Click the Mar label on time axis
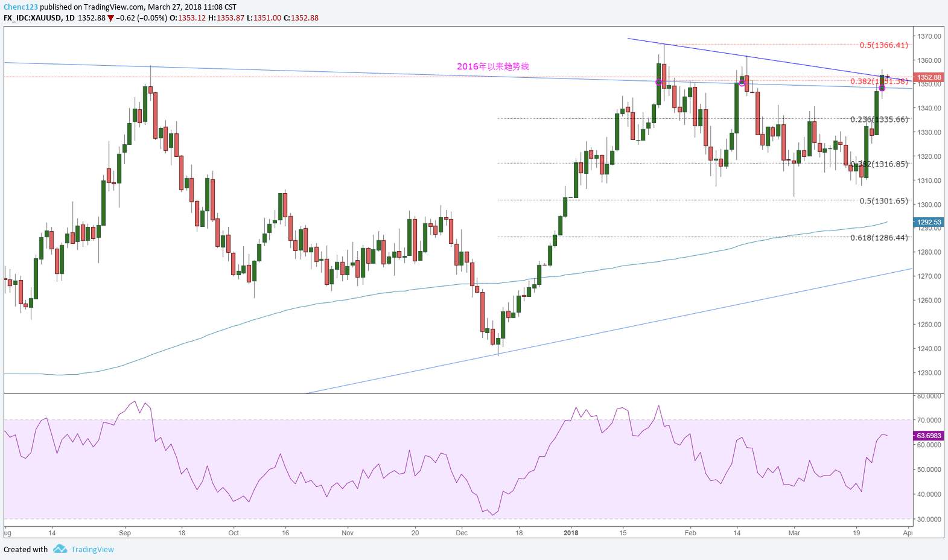The height and width of the screenshot is (560, 948). coord(794,533)
